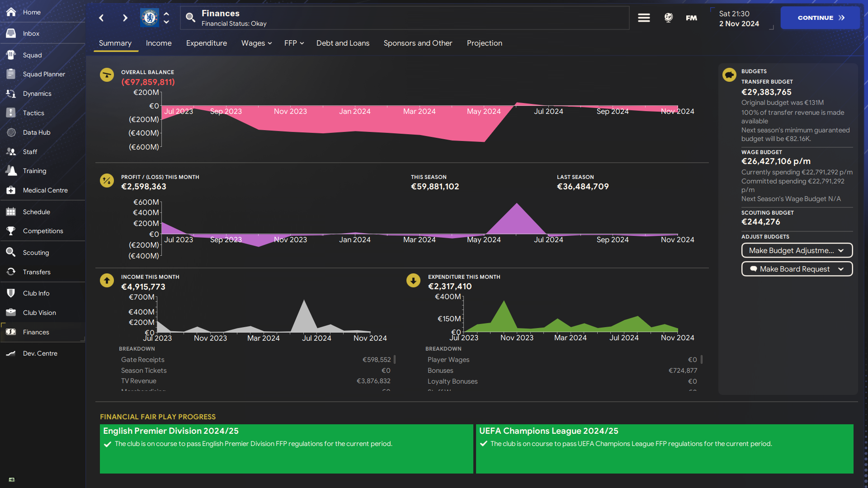Switch to the Debt and Loans tab

tap(343, 43)
